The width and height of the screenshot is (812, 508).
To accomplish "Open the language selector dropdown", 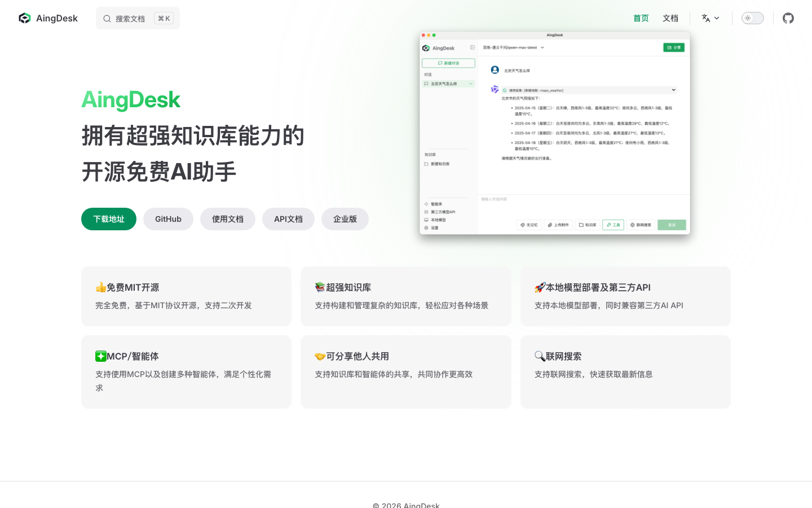I will (x=710, y=18).
